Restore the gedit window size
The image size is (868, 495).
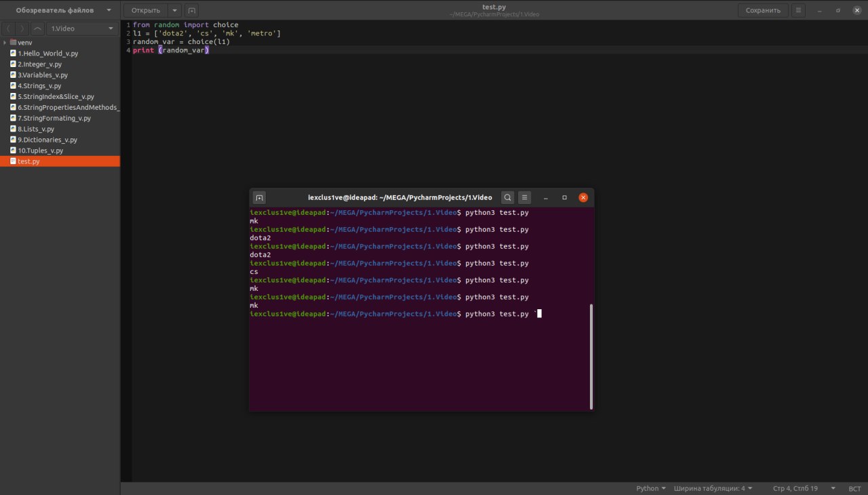[838, 10]
